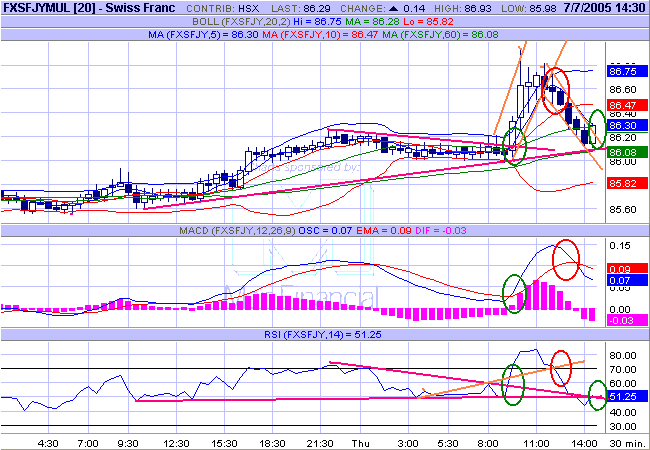Click the 0.15 MACD axis label
This screenshot has height=450, width=650.
(620, 246)
